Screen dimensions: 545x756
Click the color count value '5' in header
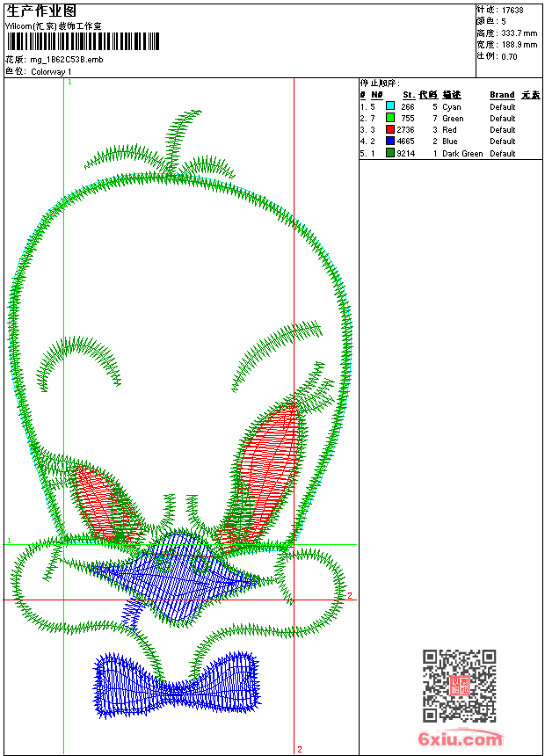504,22
